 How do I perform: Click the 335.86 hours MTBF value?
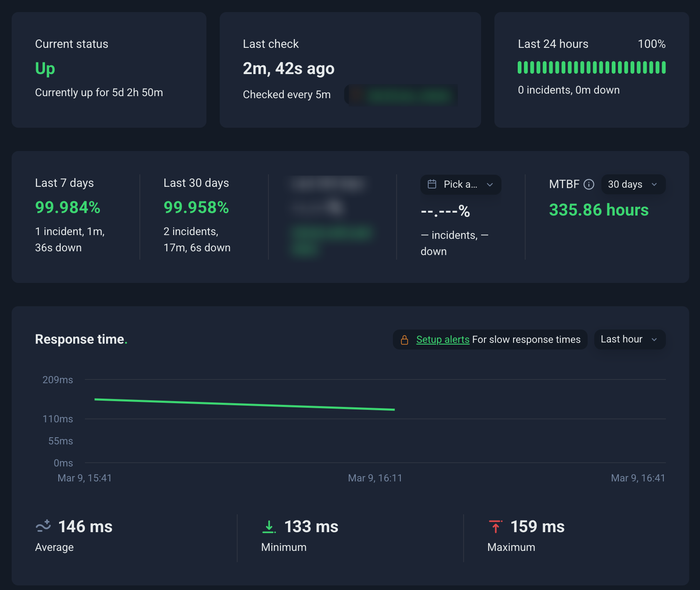coord(598,210)
